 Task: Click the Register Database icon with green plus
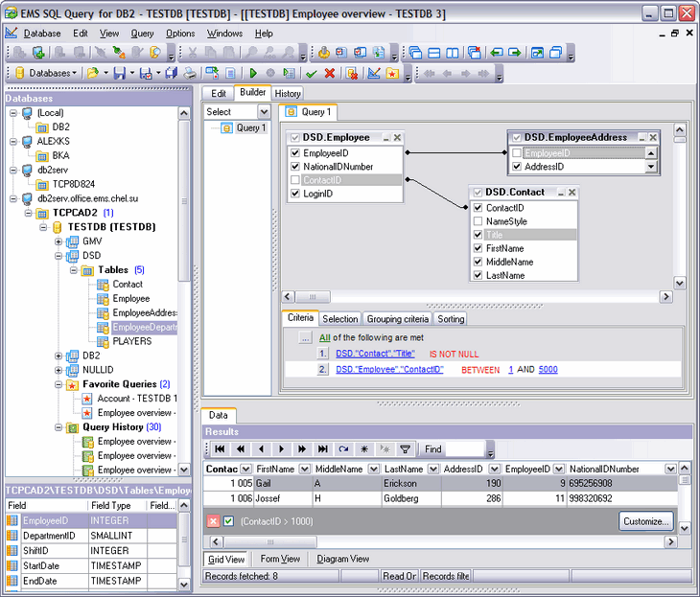38,53
